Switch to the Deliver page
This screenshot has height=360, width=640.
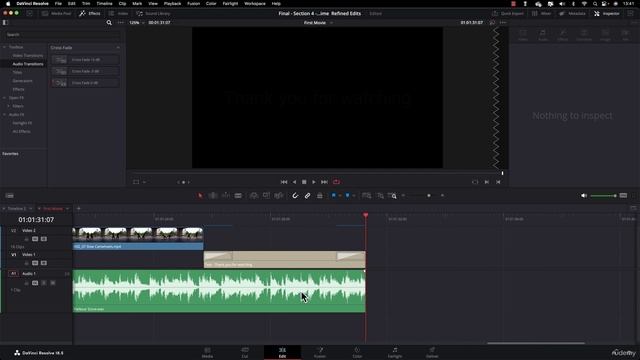pyautogui.click(x=432, y=352)
